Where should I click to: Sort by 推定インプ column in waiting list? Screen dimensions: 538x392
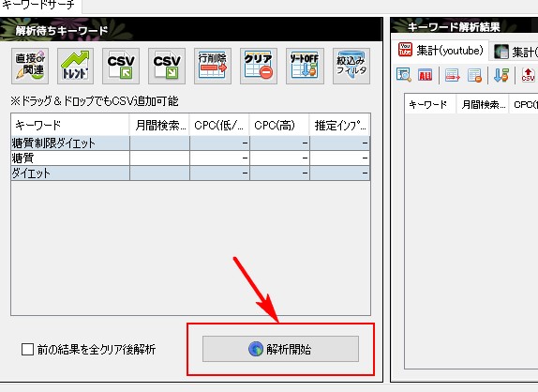tap(339, 125)
